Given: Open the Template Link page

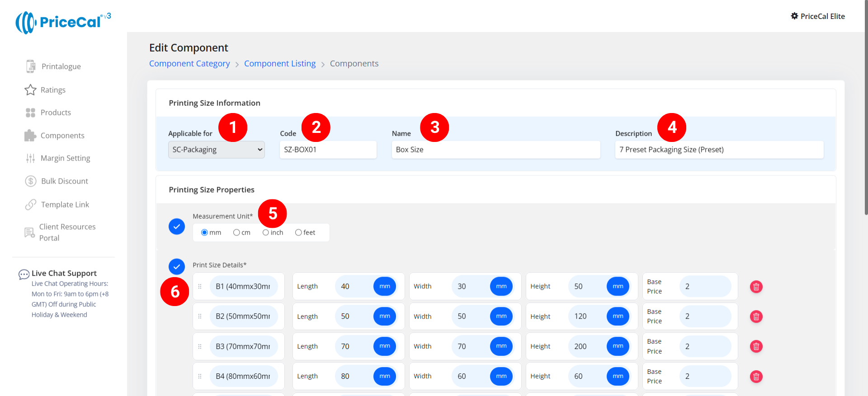Looking at the screenshot, I should pyautogui.click(x=65, y=205).
